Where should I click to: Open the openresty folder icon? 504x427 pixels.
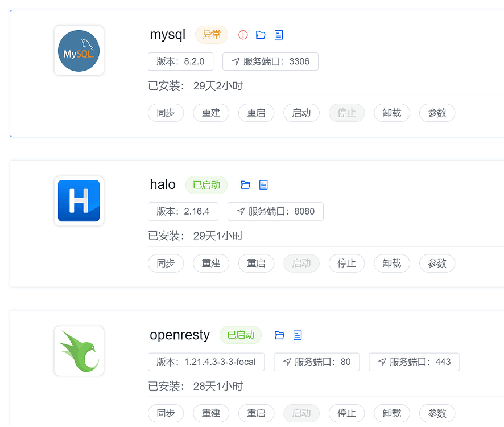(x=279, y=335)
